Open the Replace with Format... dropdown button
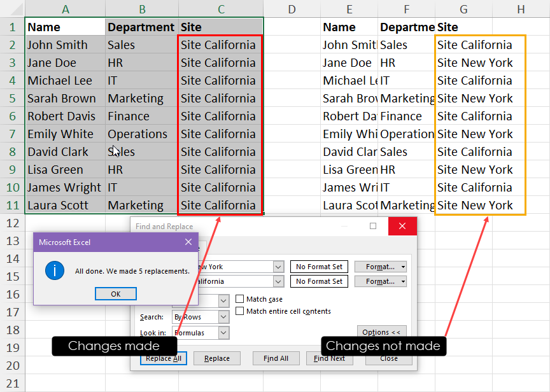 [381, 281]
